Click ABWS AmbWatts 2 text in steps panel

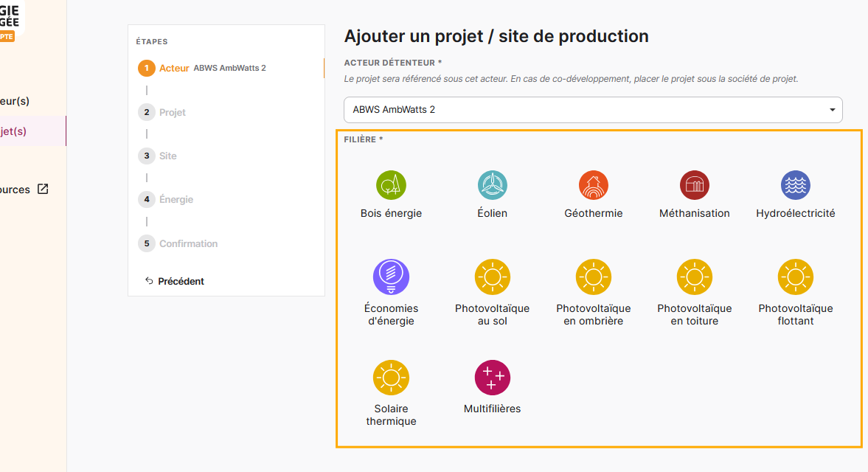point(230,68)
